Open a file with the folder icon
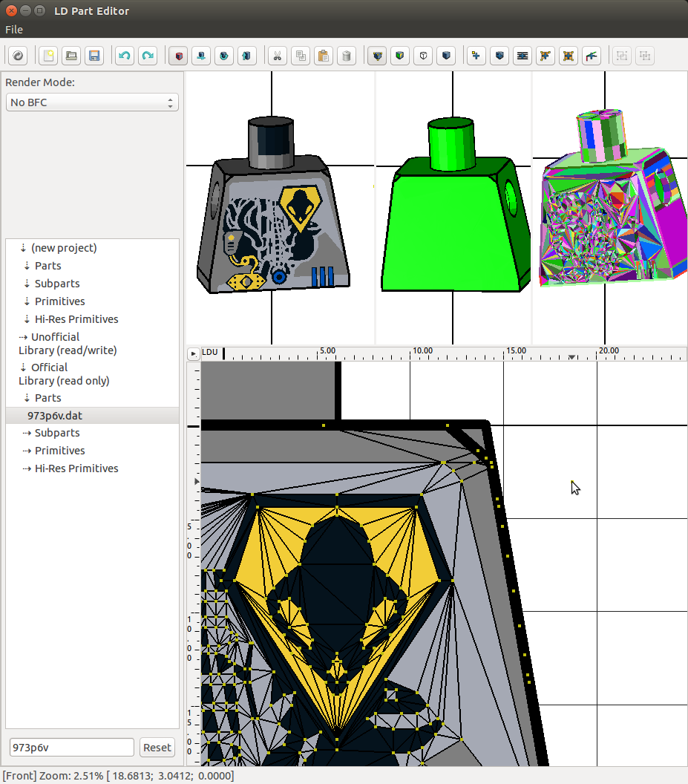This screenshot has width=688, height=784. (71, 56)
